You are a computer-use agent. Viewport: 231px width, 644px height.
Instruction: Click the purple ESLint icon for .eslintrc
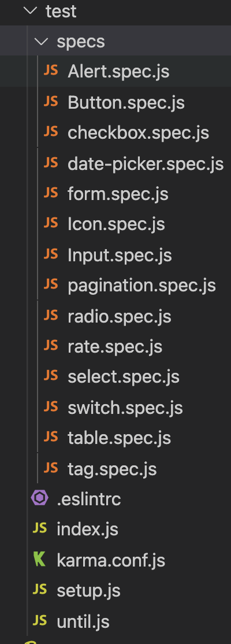click(x=40, y=498)
